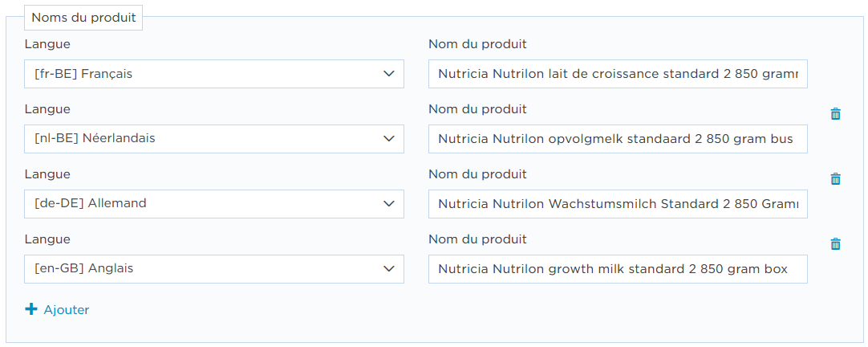Focus the English product name field 'growth milk'

pos(618,269)
